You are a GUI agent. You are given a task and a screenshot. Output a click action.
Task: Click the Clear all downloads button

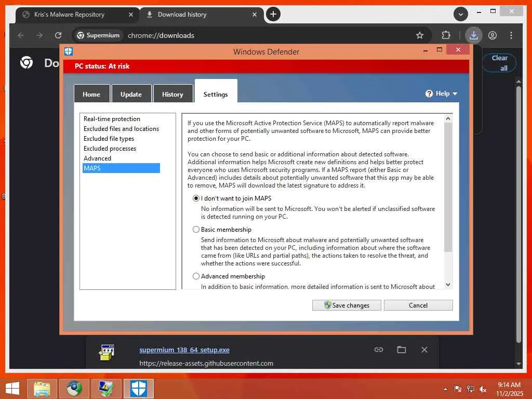coord(499,63)
